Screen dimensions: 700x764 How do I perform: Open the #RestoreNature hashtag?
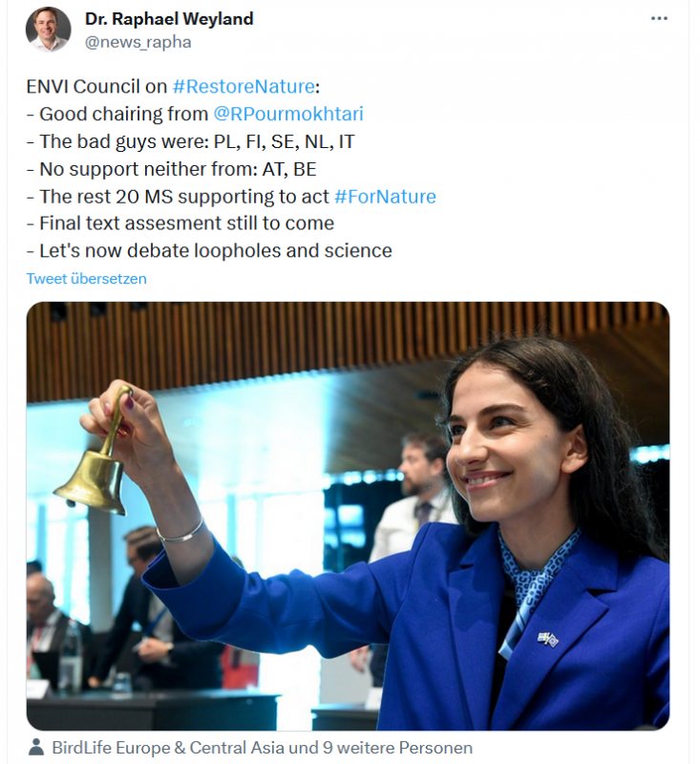[x=244, y=86]
